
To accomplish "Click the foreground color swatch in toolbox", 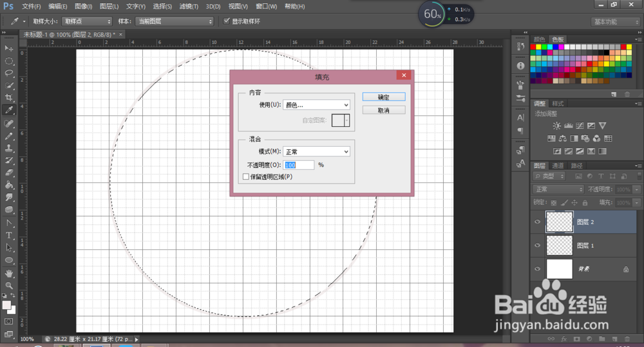I will [6, 305].
